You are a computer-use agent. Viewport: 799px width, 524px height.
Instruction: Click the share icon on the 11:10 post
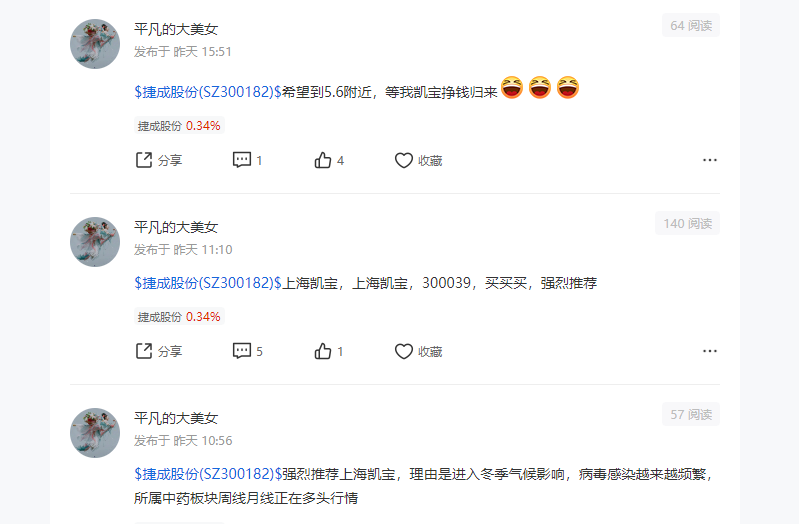144,351
